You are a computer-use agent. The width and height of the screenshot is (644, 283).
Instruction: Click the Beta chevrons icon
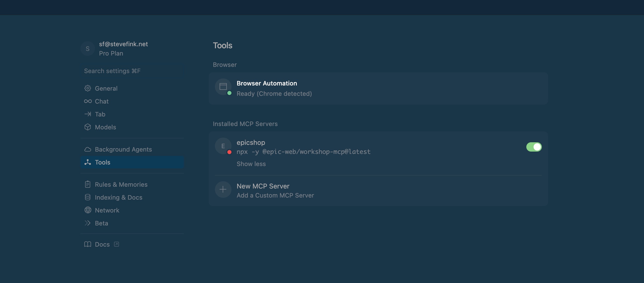point(88,223)
